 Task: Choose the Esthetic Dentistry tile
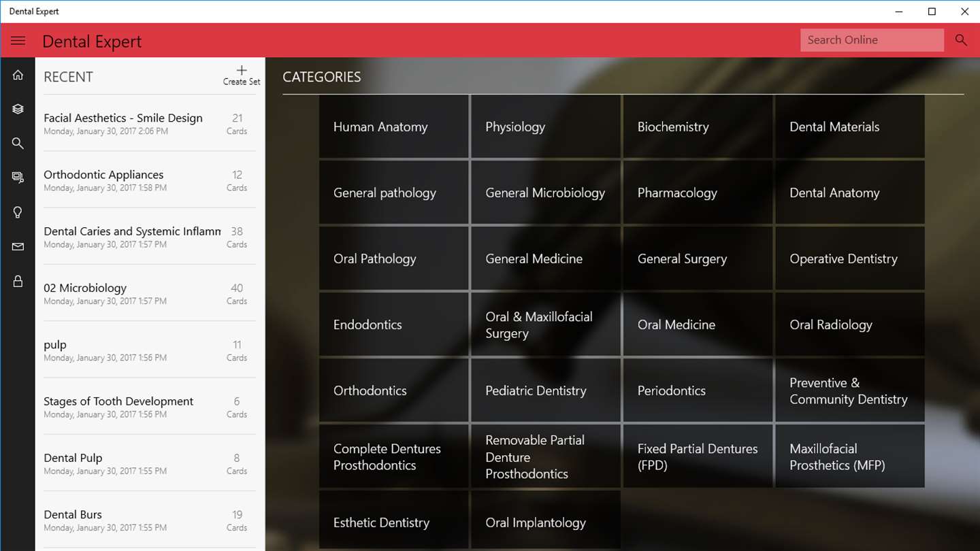[393, 520]
